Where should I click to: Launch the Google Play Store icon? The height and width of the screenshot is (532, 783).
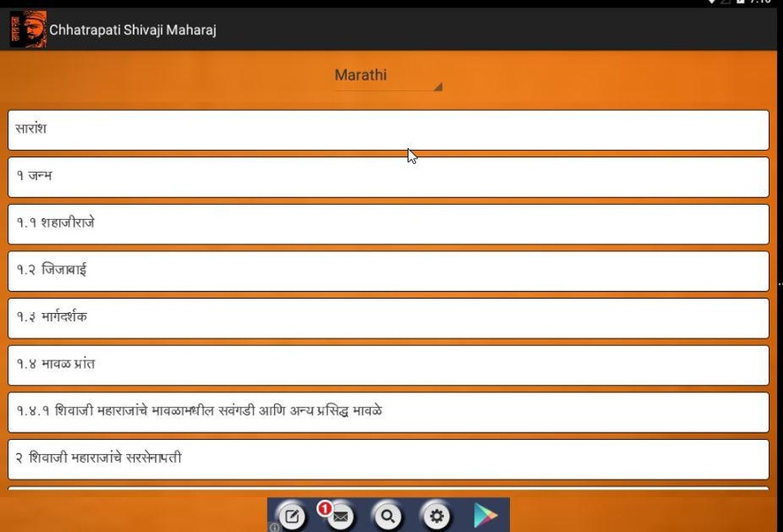[485, 516]
